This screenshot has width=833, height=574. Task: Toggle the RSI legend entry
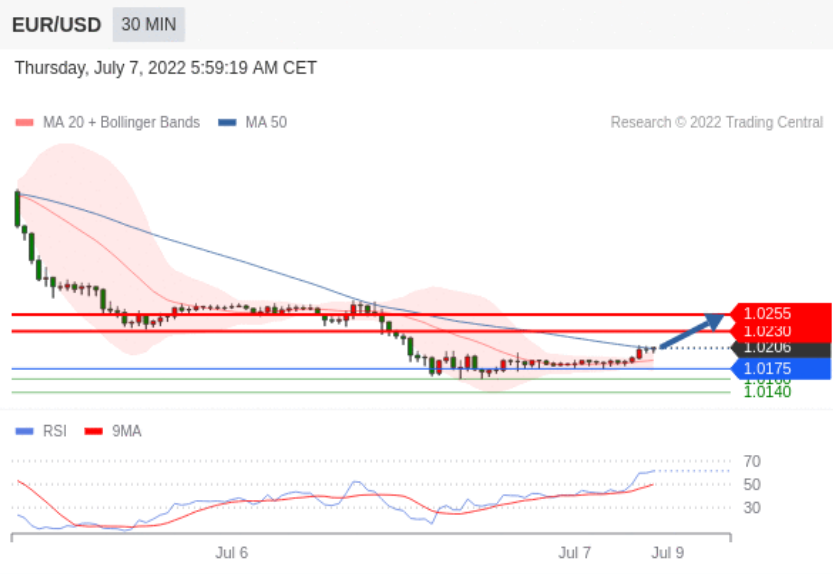point(41,431)
